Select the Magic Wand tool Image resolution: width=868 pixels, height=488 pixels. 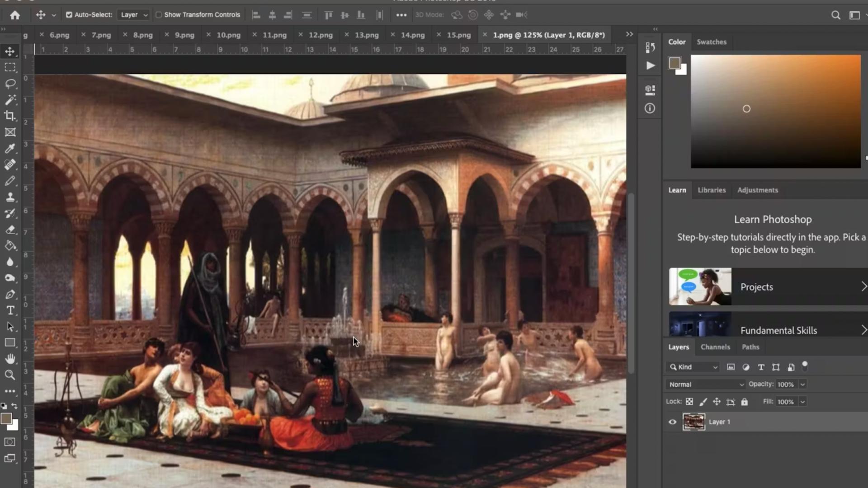[10, 100]
